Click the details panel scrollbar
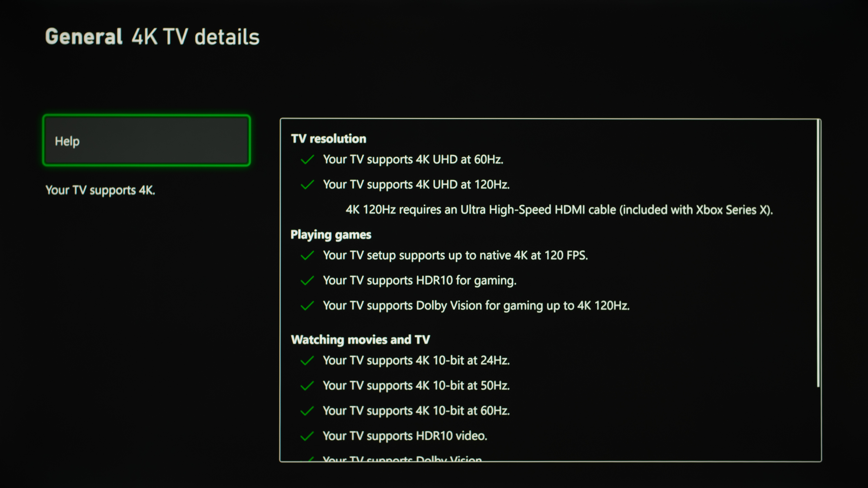The width and height of the screenshot is (868, 488). point(818,253)
